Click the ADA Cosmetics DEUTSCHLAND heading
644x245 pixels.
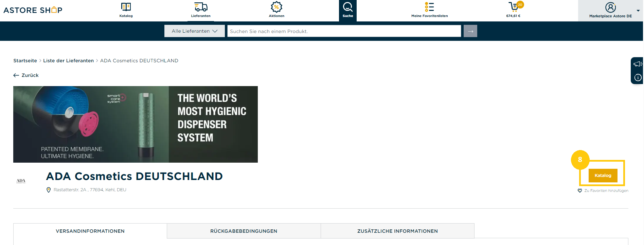click(135, 176)
